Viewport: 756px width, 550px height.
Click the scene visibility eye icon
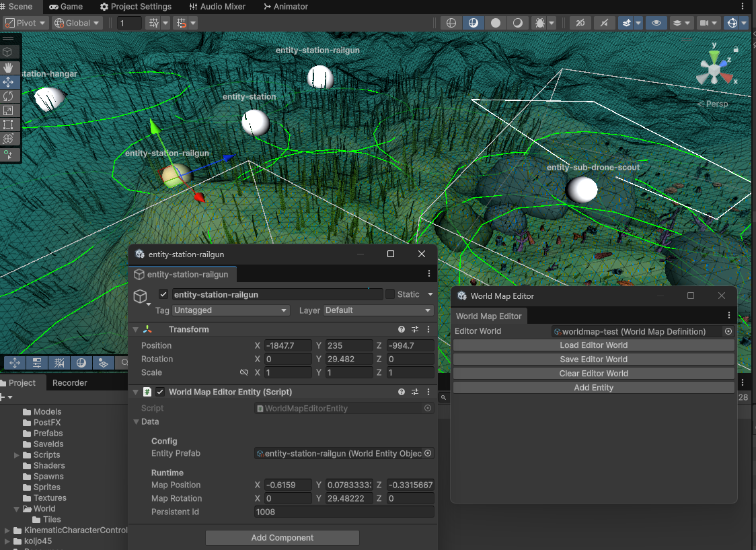click(656, 22)
